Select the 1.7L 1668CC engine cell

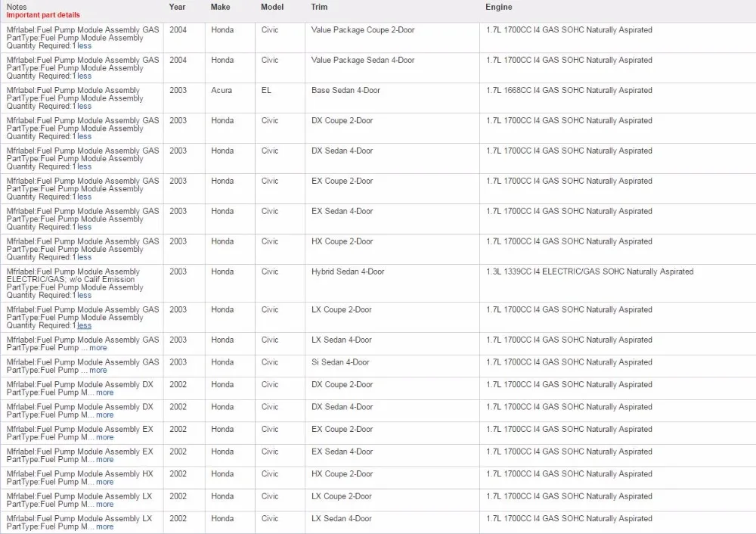[569, 90]
